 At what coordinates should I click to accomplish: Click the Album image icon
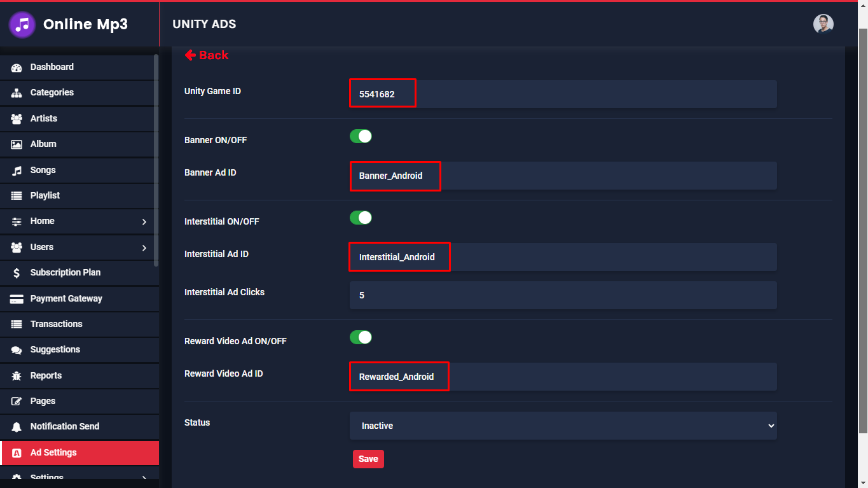click(17, 144)
